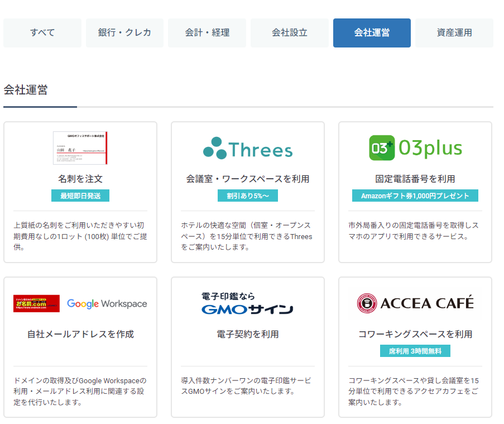Viewport: 504px width, 424px height.
Task: Click the 席利用 3時間無料 badge
Action: tap(415, 351)
